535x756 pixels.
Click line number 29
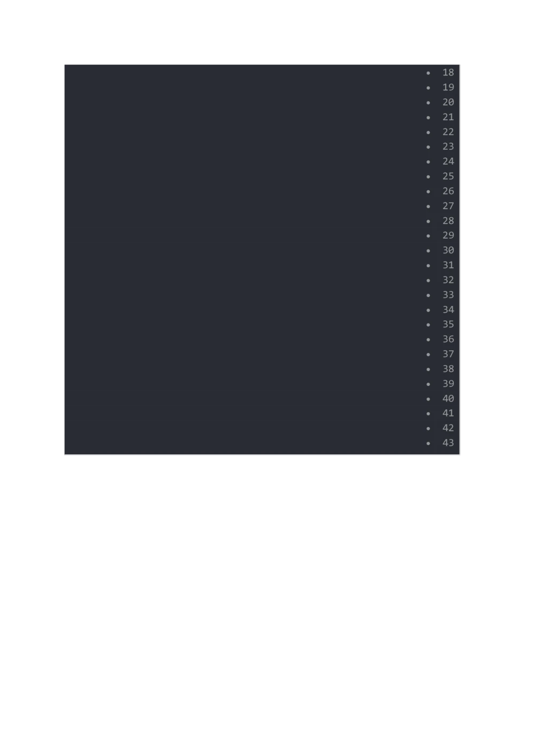pos(448,235)
